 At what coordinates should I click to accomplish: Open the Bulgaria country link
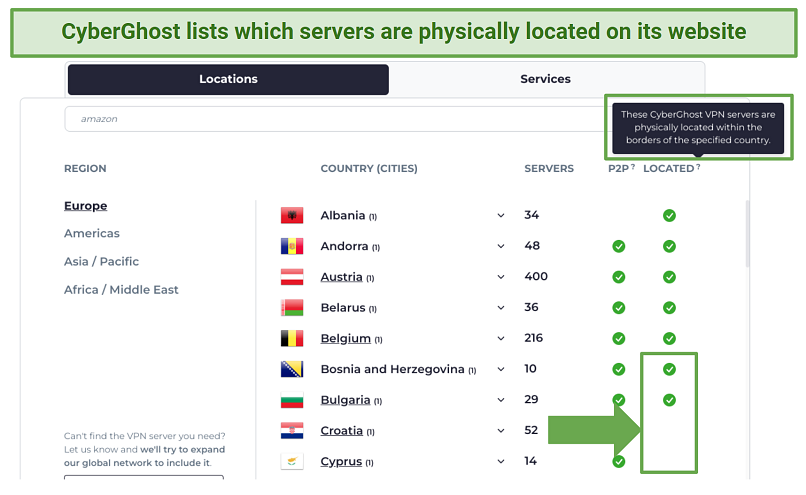coord(345,400)
